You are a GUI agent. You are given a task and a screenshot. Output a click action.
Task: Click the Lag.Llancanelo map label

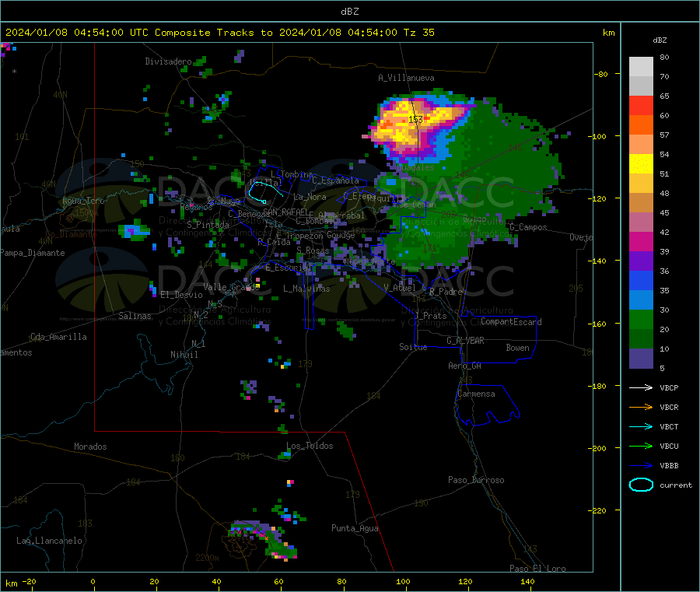click(49, 541)
